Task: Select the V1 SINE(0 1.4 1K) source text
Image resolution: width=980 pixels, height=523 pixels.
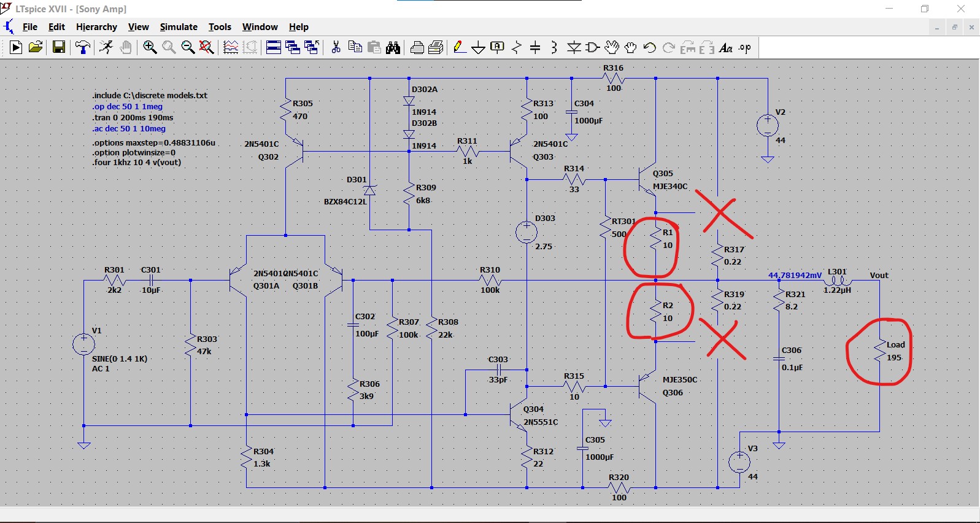Action: [119, 358]
